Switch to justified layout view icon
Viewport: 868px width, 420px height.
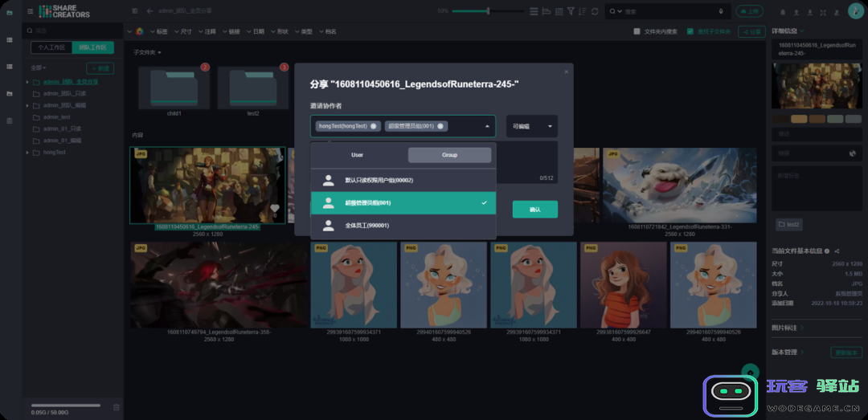547,11
